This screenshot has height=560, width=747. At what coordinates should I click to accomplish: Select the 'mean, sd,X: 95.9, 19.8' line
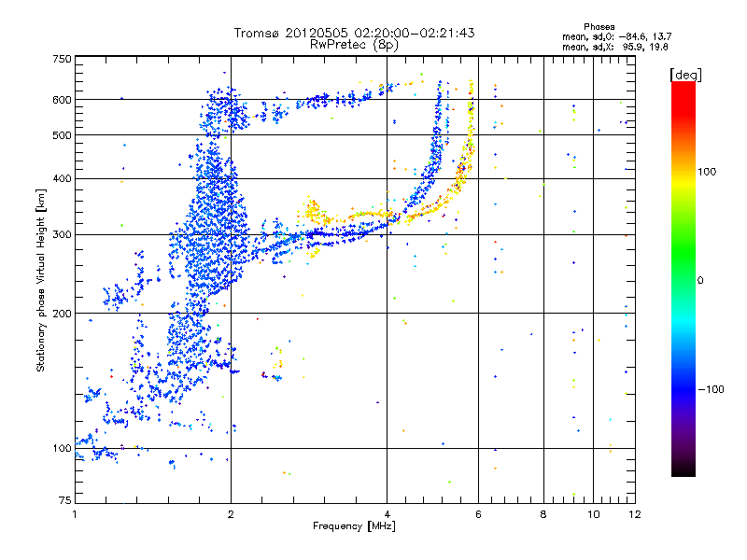click(615, 47)
